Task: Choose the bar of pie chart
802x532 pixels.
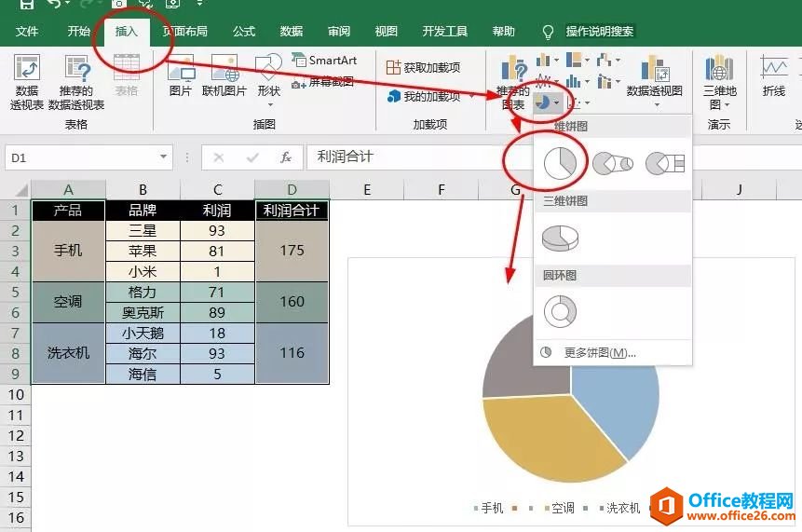Action: click(x=664, y=164)
